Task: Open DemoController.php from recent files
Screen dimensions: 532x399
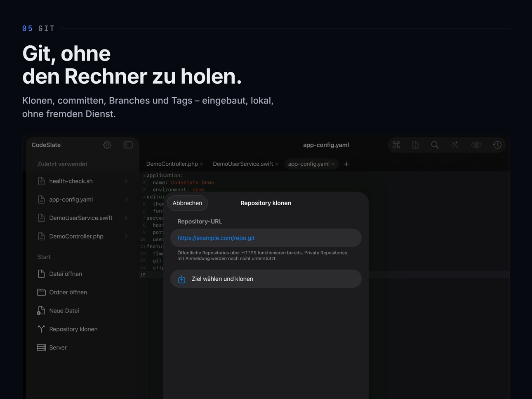Action: pos(82,237)
